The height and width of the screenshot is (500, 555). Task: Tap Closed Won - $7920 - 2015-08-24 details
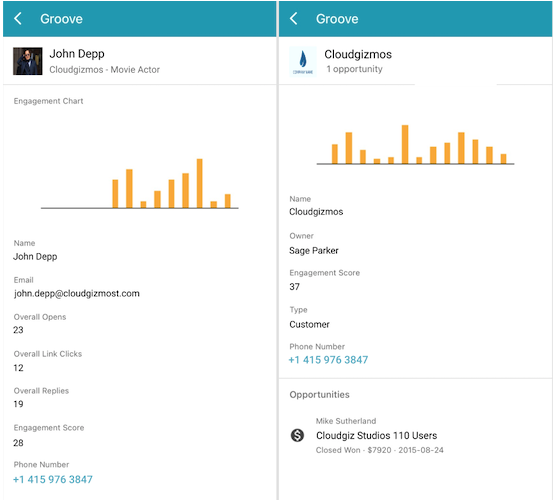coord(379,450)
